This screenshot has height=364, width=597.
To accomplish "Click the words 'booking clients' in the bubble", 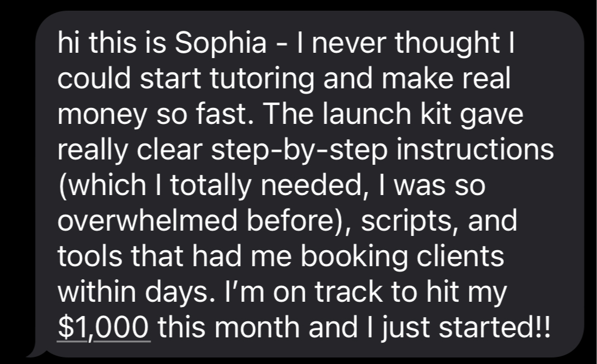I will 403,257.
